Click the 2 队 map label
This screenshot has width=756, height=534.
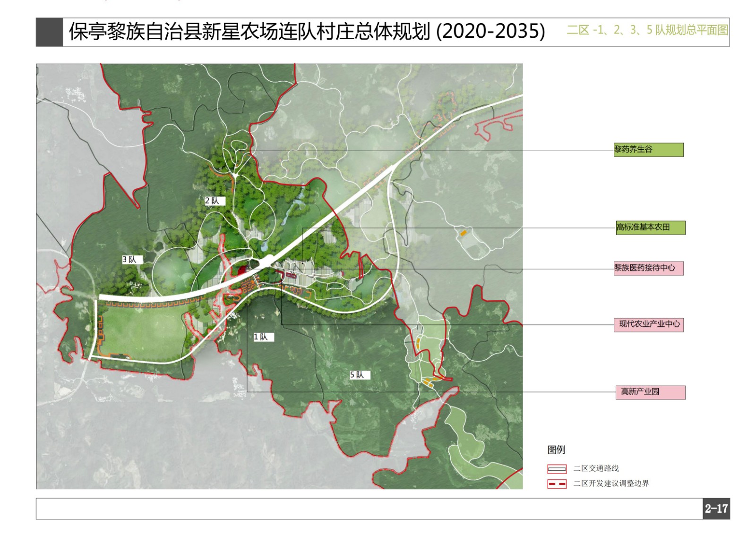coord(214,201)
